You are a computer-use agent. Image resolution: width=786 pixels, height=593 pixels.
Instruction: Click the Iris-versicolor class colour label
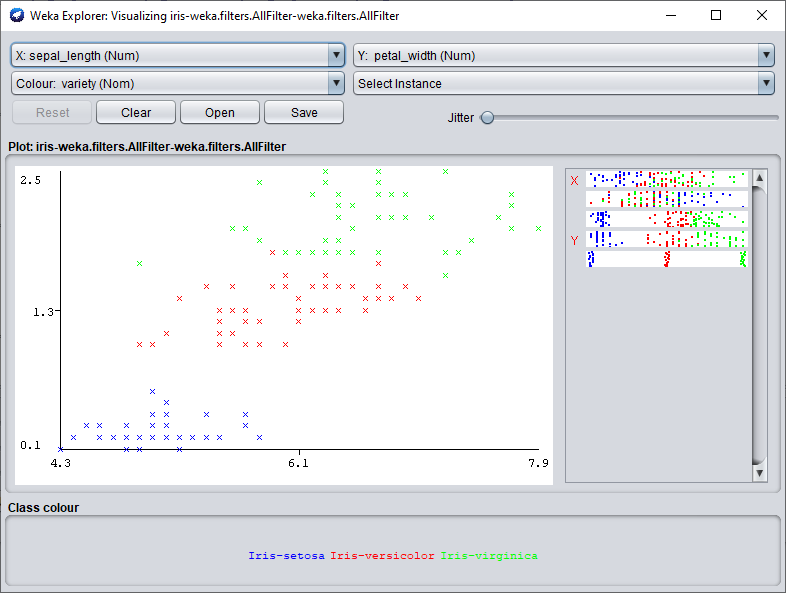382,555
